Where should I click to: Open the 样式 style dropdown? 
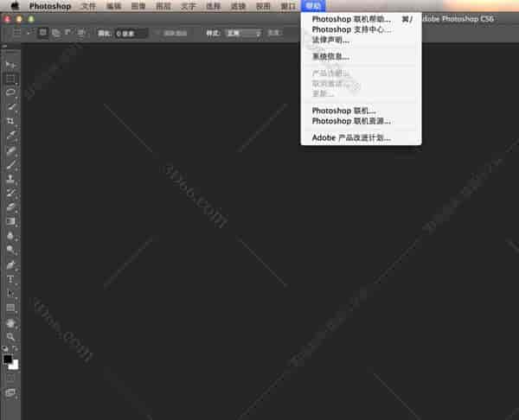click(x=243, y=33)
